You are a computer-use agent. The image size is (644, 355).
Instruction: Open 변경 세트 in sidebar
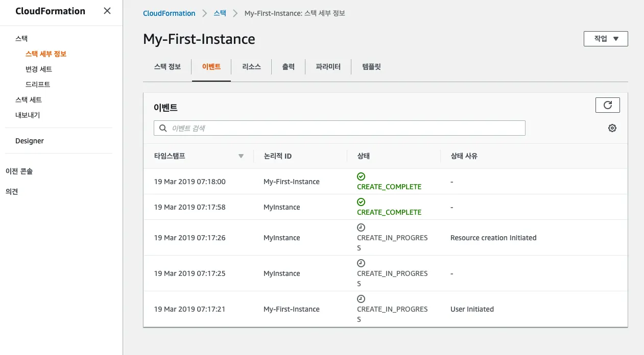click(x=39, y=69)
